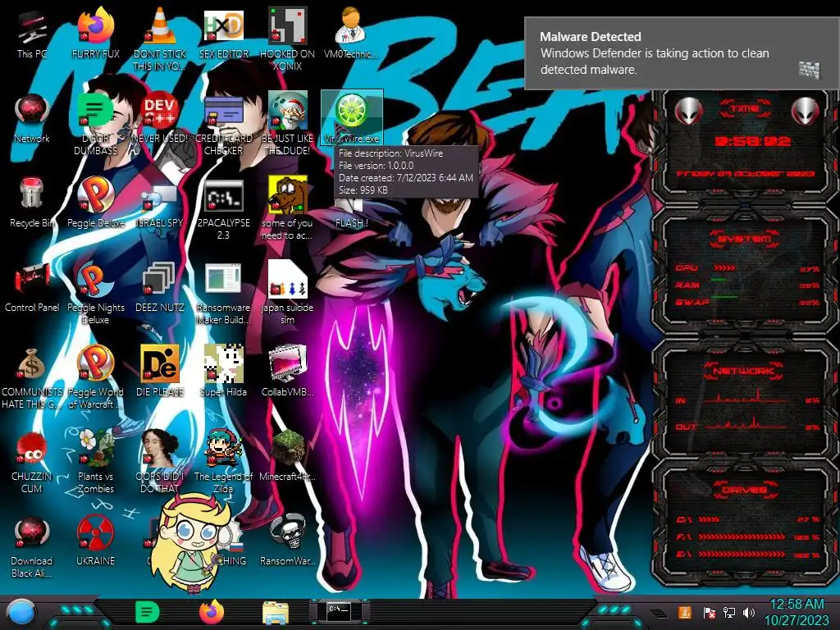Open the Ransomware Maker Build icon
The height and width of the screenshot is (630, 840).
[x=224, y=294]
